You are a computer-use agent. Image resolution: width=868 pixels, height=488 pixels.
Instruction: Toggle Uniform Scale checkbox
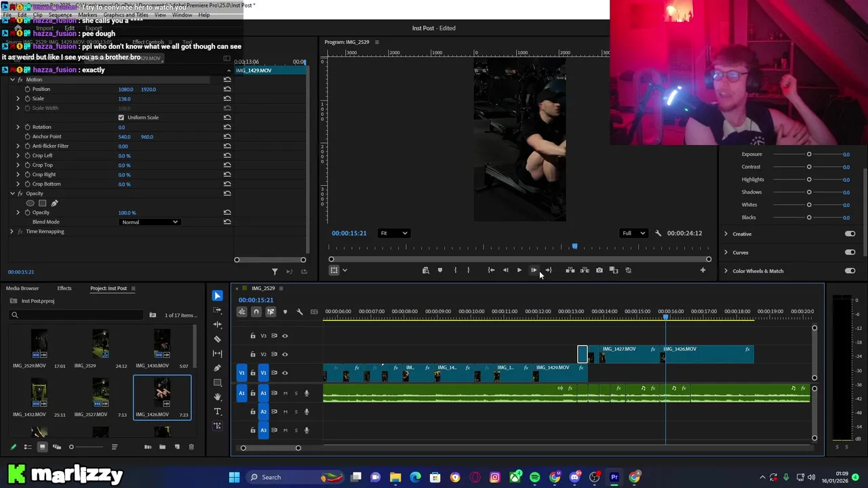pos(121,117)
